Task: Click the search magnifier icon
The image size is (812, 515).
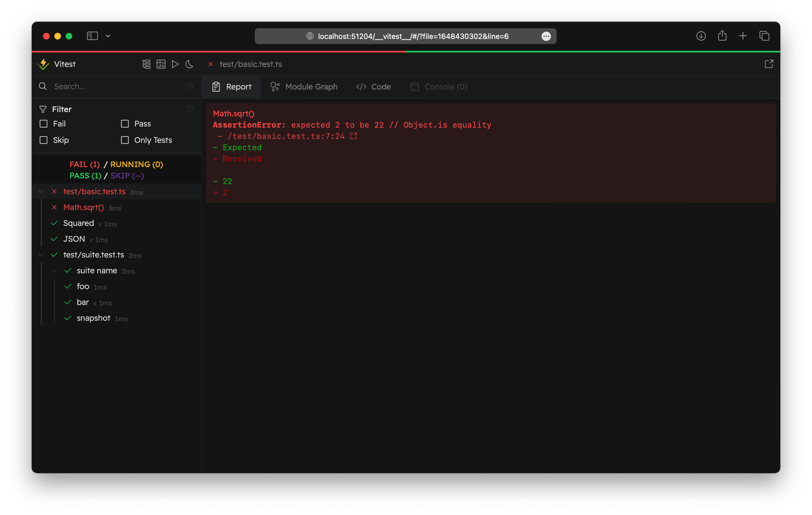Action: coord(43,86)
